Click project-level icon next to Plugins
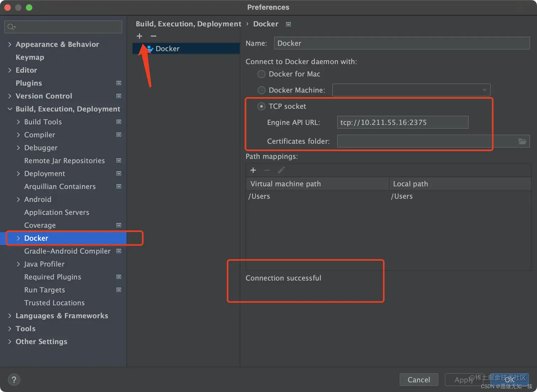Image resolution: width=537 pixels, height=392 pixels. coord(119,83)
